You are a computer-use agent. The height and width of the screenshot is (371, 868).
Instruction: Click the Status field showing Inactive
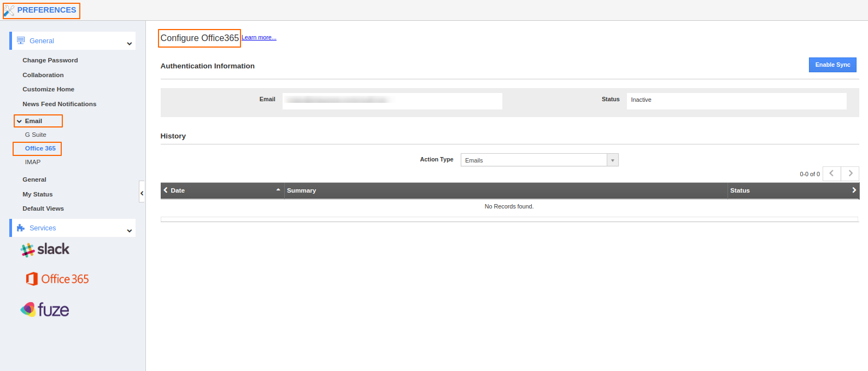click(737, 101)
